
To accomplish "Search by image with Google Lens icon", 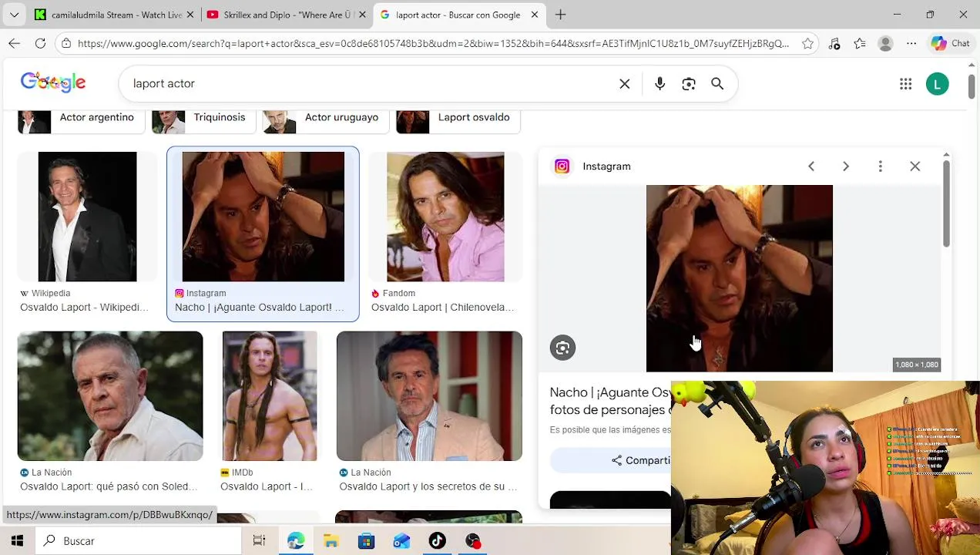I will (689, 84).
